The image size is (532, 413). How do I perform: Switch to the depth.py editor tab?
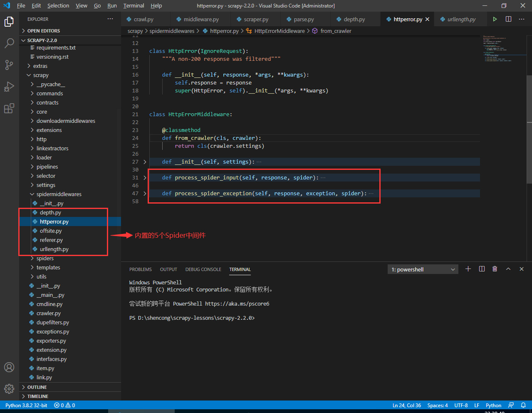pyautogui.click(x=354, y=19)
